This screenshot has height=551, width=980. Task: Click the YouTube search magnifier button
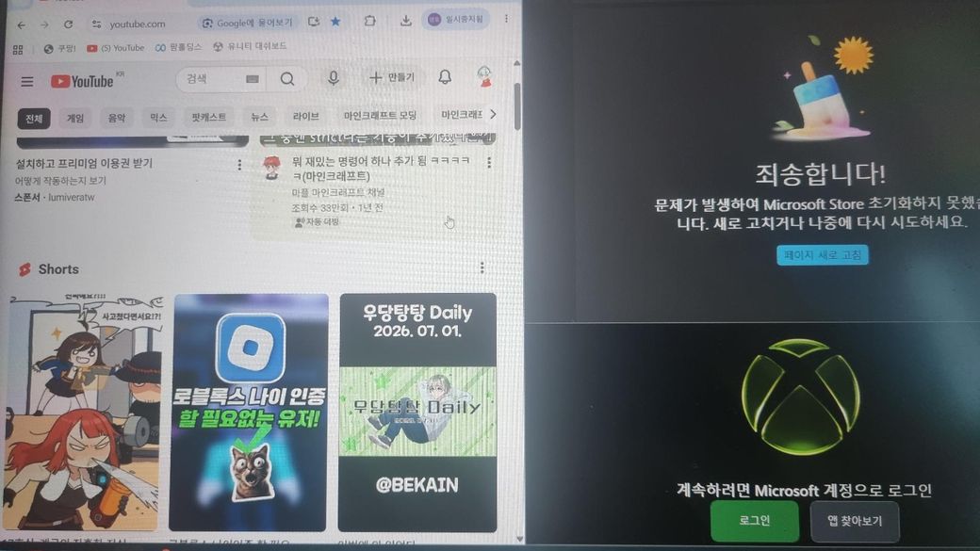tap(286, 79)
